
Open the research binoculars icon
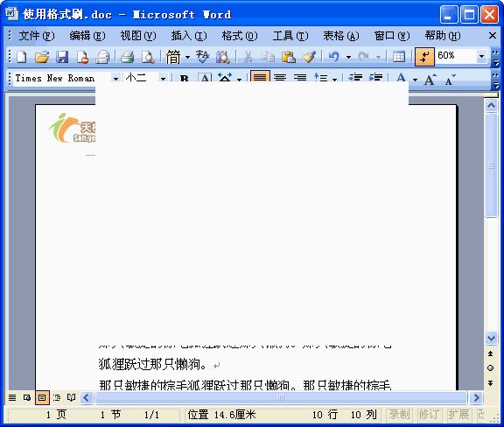(222, 57)
